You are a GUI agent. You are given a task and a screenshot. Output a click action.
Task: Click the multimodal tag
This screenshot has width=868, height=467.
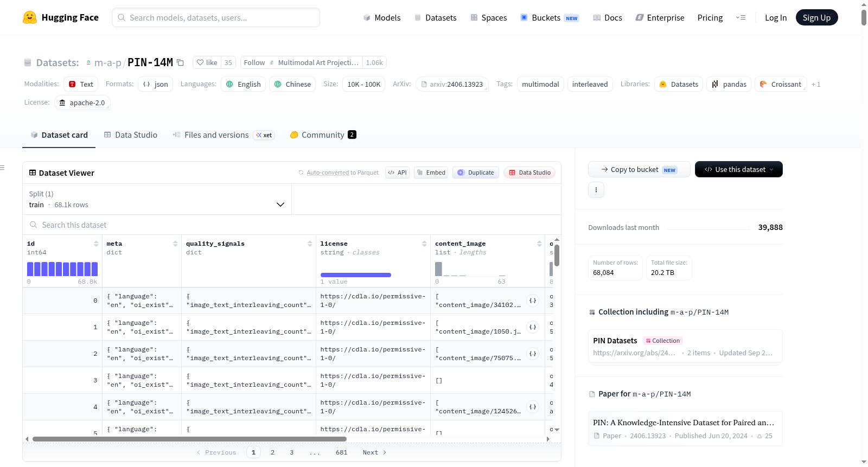point(540,84)
